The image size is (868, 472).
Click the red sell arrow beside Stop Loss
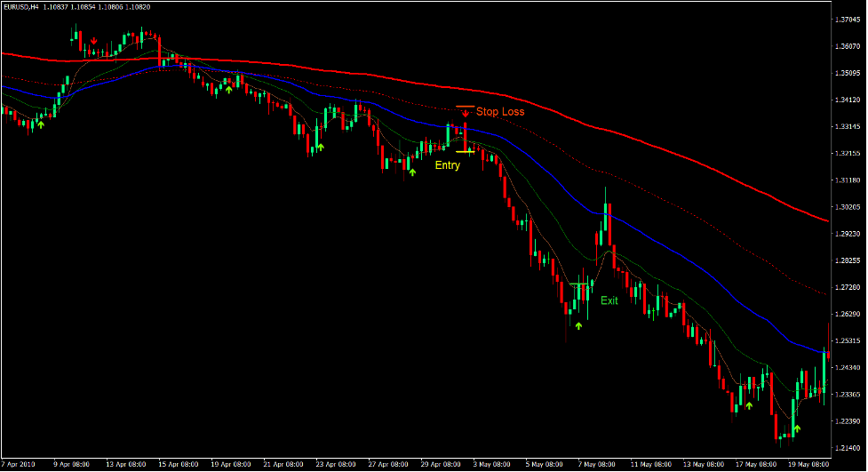465,114
